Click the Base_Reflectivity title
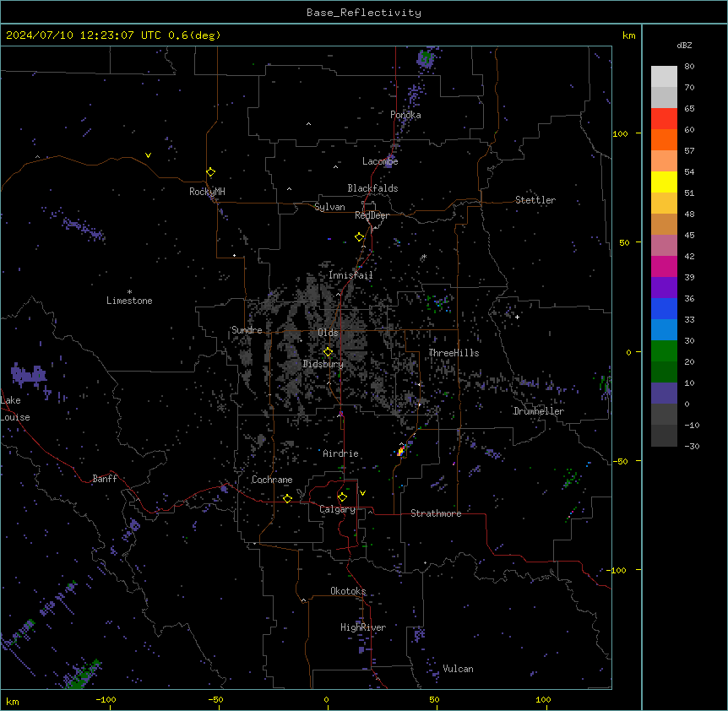728x711 pixels. 364,13
